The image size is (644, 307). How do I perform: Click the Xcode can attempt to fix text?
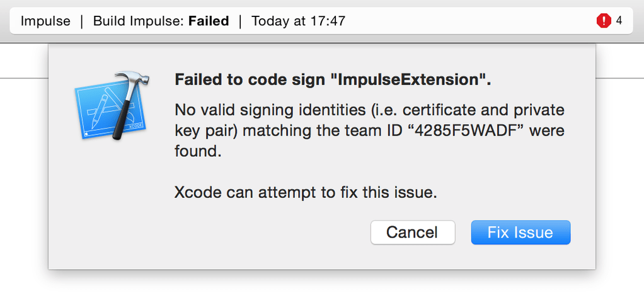click(306, 193)
